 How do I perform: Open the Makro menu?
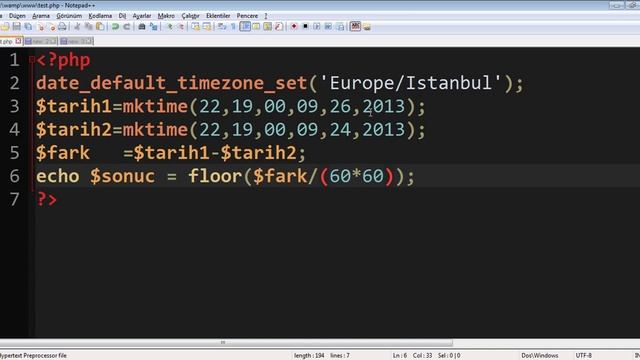click(166, 16)
